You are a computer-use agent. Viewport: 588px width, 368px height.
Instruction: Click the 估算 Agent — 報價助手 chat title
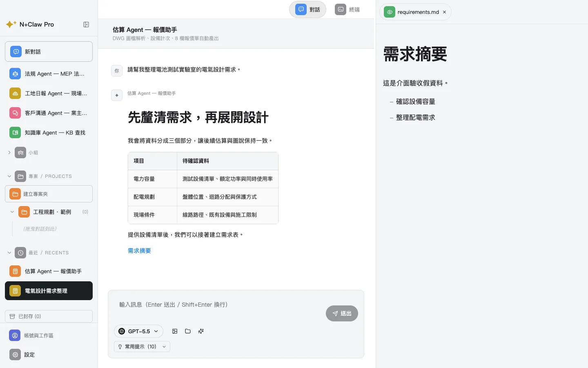pyautogui.click(x=145, y=30)
